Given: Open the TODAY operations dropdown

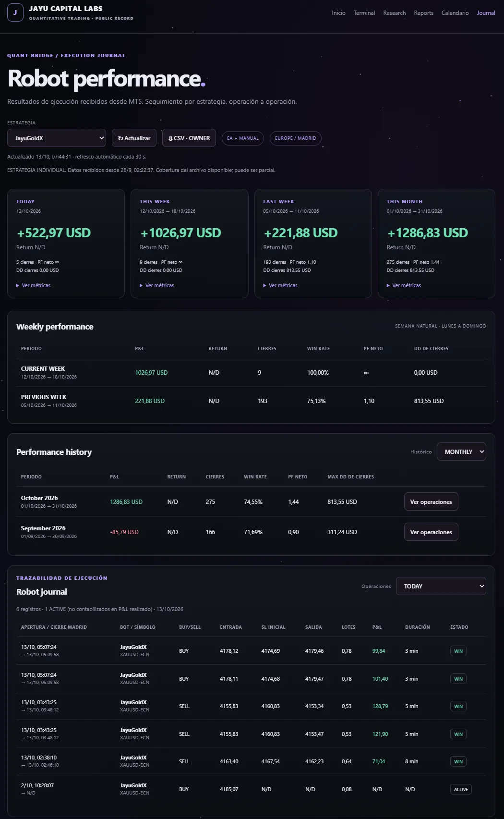Looking at the screenshot, I should tap(441, 586).
